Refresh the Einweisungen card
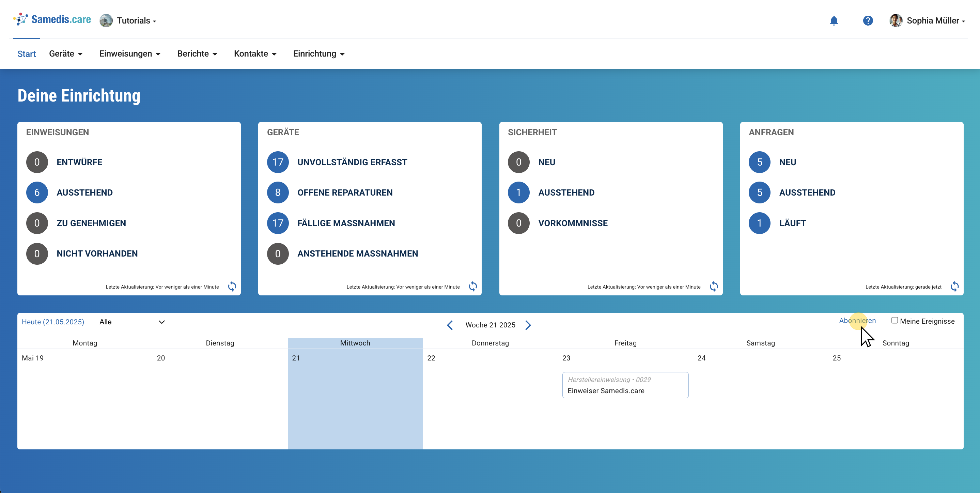980x493 pixels. [x=232, y=287]
